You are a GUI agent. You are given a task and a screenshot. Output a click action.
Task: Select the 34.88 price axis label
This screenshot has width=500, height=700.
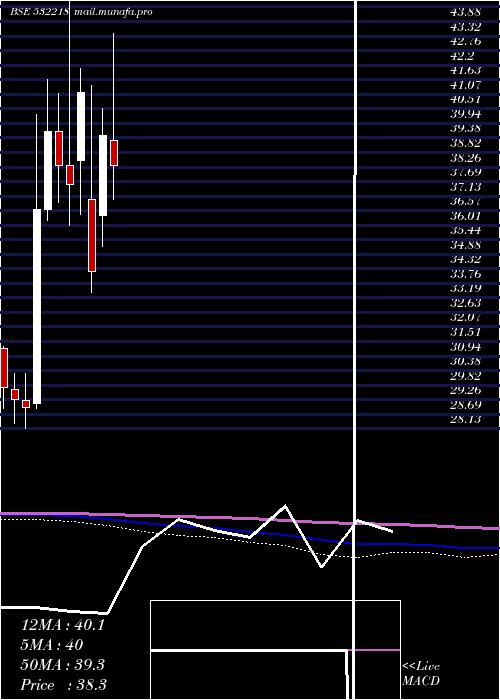pyautogui.click(x=466, y=245)
